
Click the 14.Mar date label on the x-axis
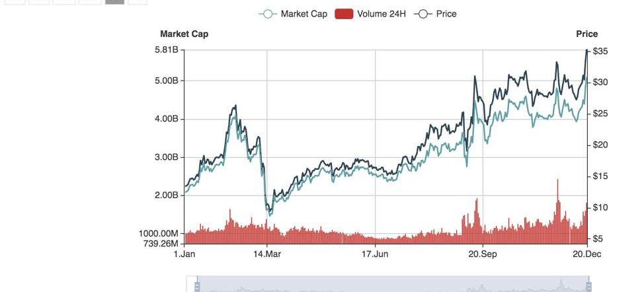coord(267,254)
